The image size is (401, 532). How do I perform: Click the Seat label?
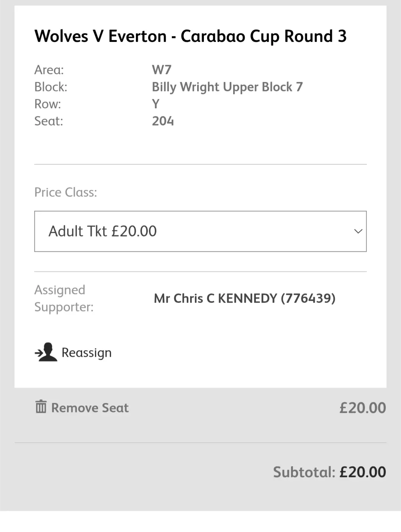click(x=49, y=121)
